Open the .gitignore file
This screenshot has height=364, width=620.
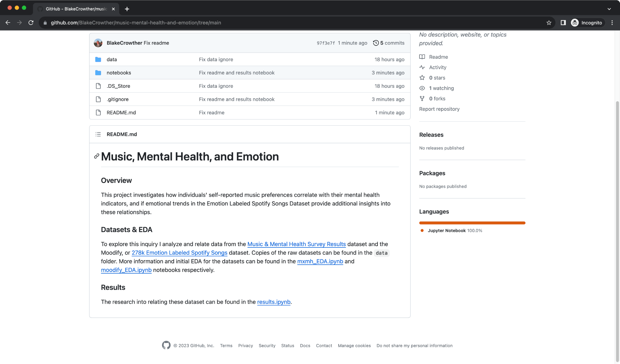tap(118, 99)
